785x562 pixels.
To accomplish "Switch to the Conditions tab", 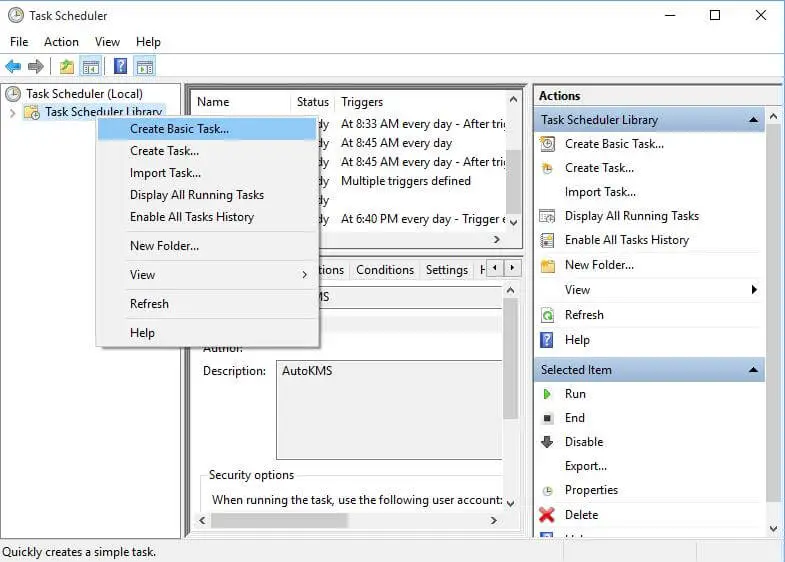I will [385, 270].
